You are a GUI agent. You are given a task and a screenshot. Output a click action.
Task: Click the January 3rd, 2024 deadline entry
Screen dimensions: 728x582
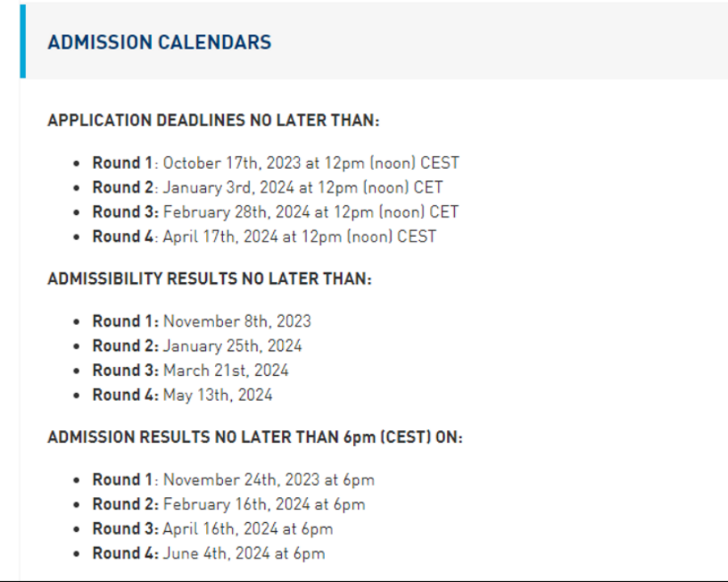point(303,188)
